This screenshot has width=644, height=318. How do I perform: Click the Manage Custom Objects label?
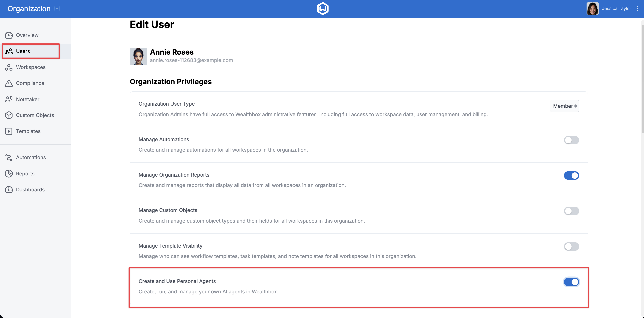point(168,210)
